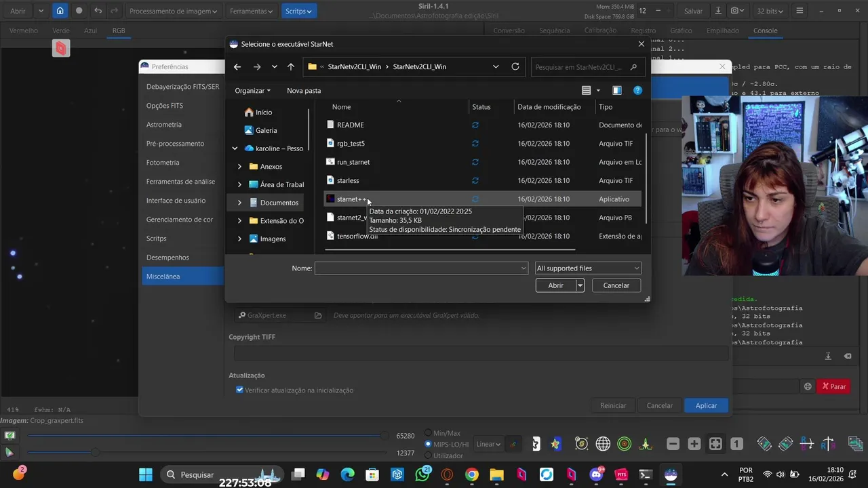868x488 pixels.
Task: Click Cancelar in the file dialog
Action: (x=616, y=285)
